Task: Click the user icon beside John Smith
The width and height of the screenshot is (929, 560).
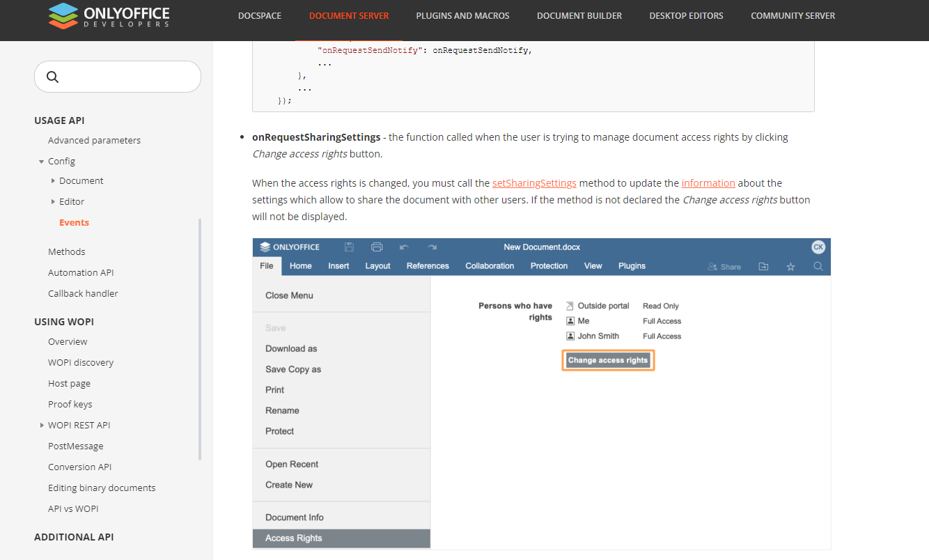Action: pyautogui.click(x=570, y=336)
